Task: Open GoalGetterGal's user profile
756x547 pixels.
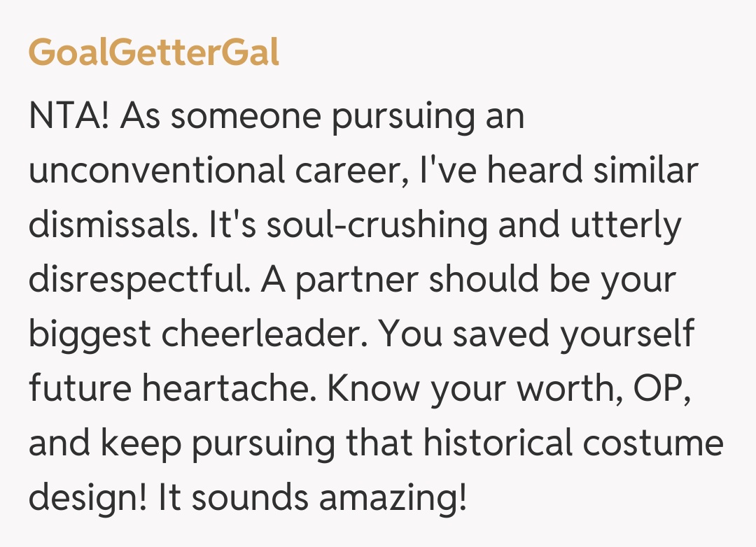Action: (154, 52)
